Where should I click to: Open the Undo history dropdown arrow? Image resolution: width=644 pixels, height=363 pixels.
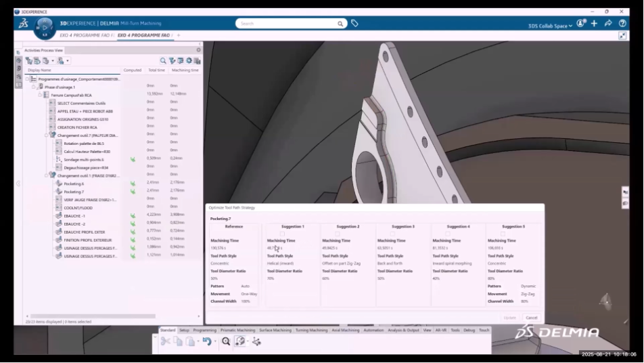(215, 341)
